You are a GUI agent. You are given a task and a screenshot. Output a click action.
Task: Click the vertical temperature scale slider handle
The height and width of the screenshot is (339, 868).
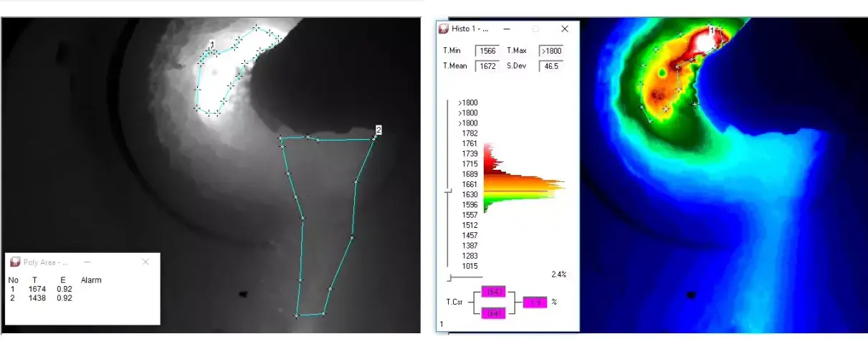point(449,191)
